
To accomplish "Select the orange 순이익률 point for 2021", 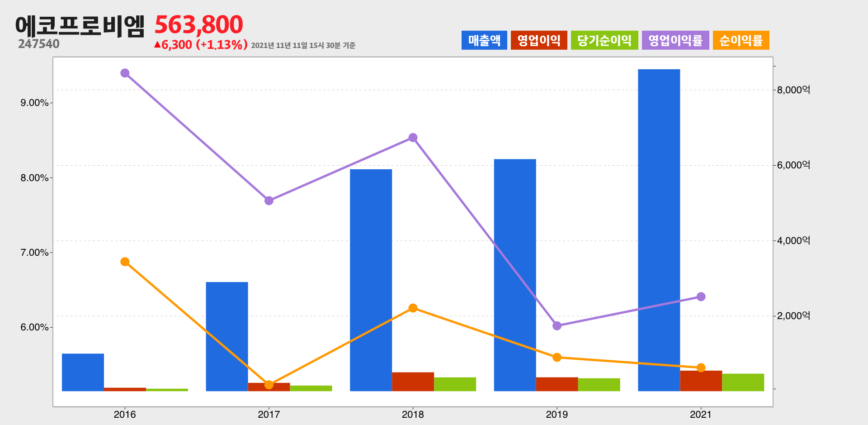I will click(x=701, y=368).
